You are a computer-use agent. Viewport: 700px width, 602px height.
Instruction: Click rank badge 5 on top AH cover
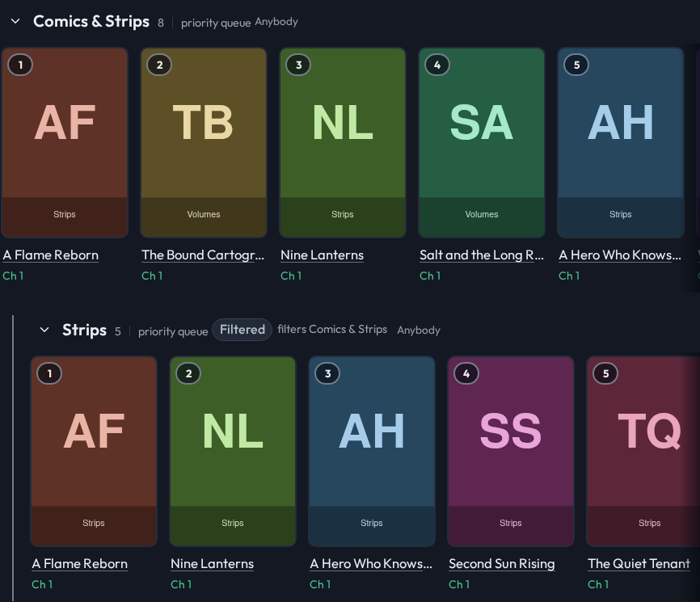coord(576,65)
